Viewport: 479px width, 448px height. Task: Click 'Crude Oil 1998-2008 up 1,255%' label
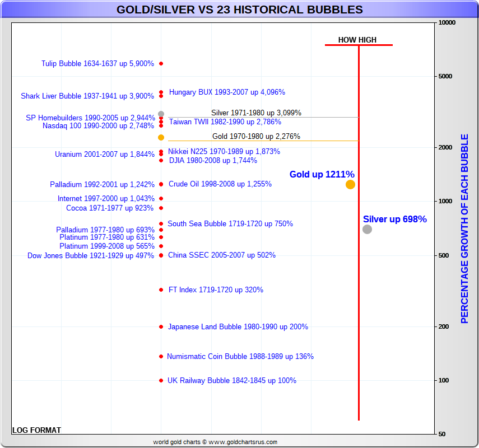click(x=220, y=184)
